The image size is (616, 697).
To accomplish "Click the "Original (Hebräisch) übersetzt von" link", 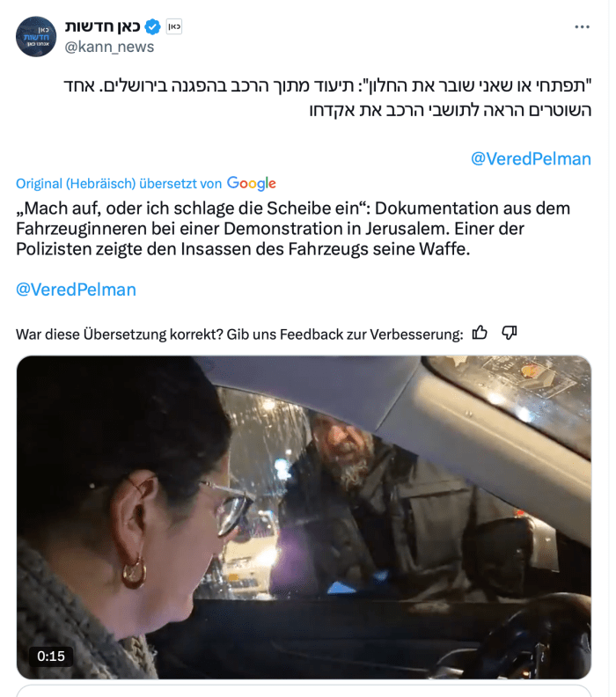I will (x=119, y=184).
